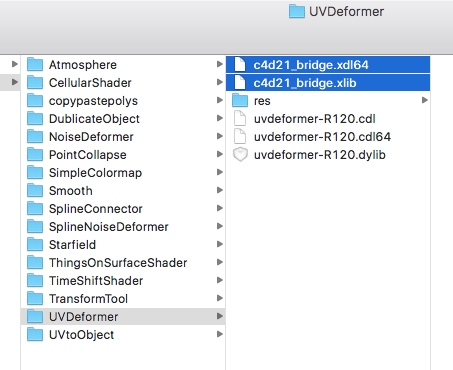
Task: Open the DublicateObject folder
Action: (x=123, y=119)
